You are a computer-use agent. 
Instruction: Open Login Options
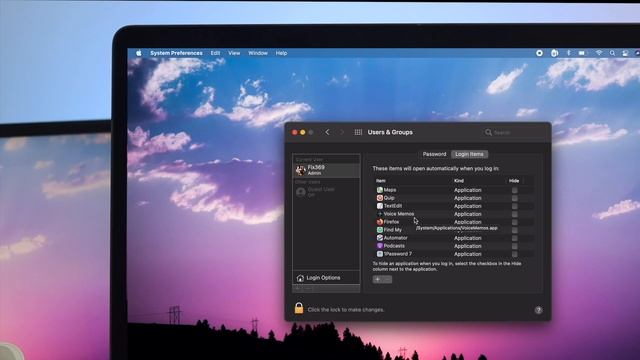(326, 278)
